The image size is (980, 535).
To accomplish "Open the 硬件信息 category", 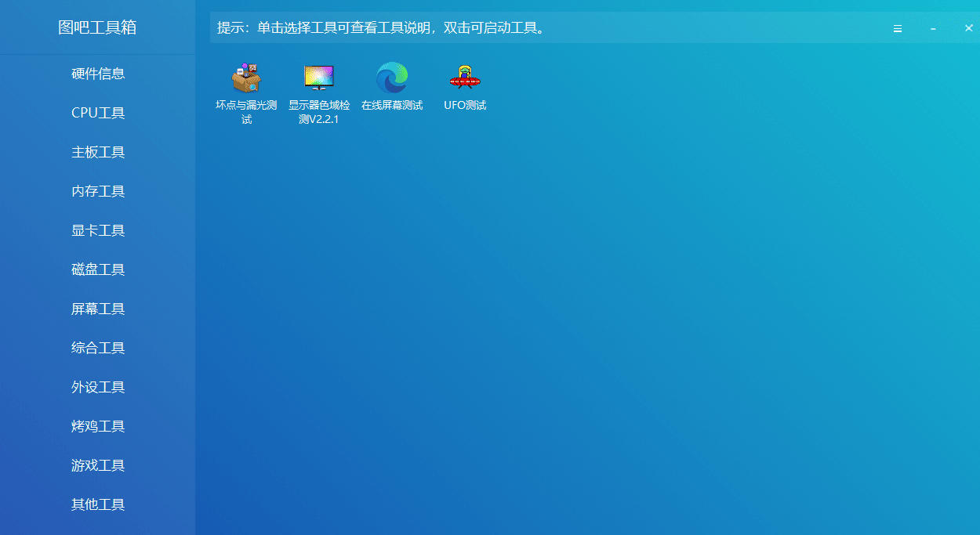I will [x=98, y=74].
